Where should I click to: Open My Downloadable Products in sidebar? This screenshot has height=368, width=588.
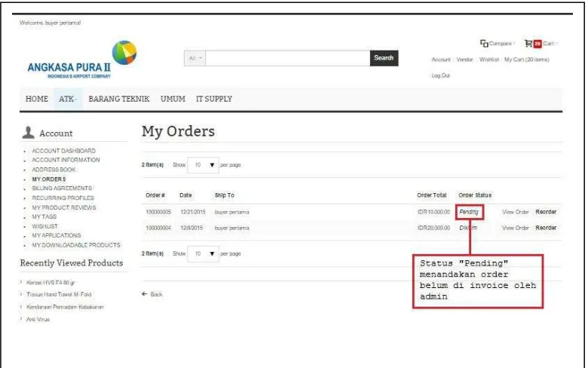76,245
